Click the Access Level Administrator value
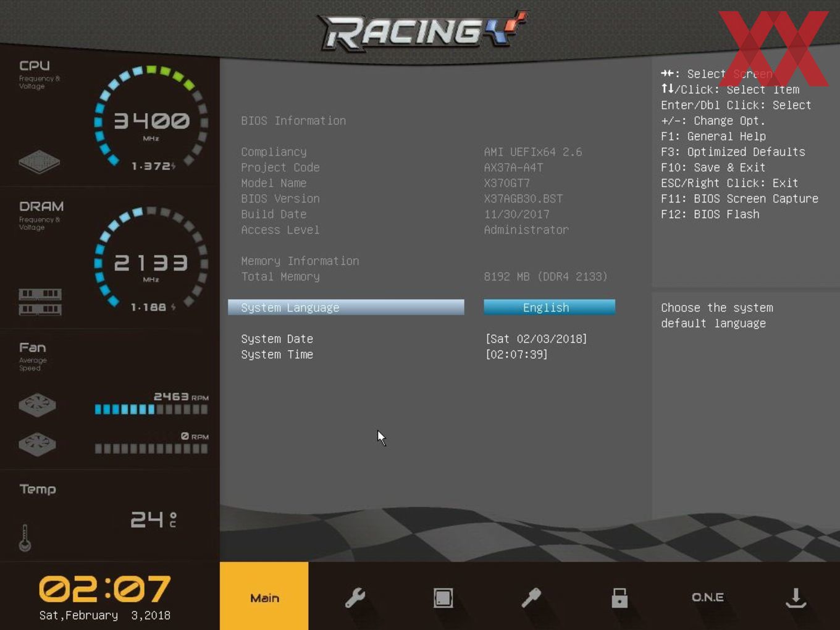840x630 pixels. (526, 230)
